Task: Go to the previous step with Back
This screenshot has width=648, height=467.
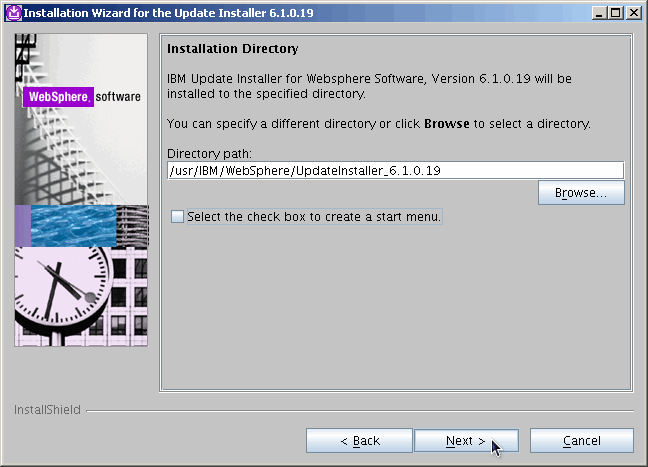Action: coord(359,441)
